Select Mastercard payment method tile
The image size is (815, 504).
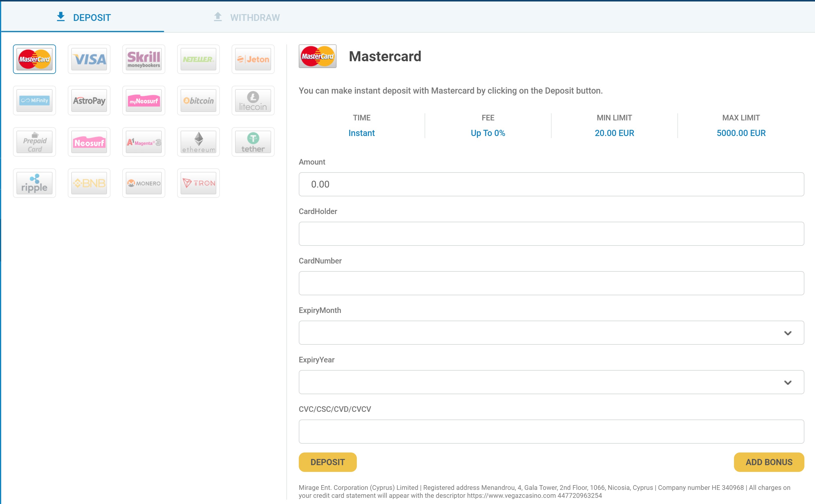click(x=34, y=59)
